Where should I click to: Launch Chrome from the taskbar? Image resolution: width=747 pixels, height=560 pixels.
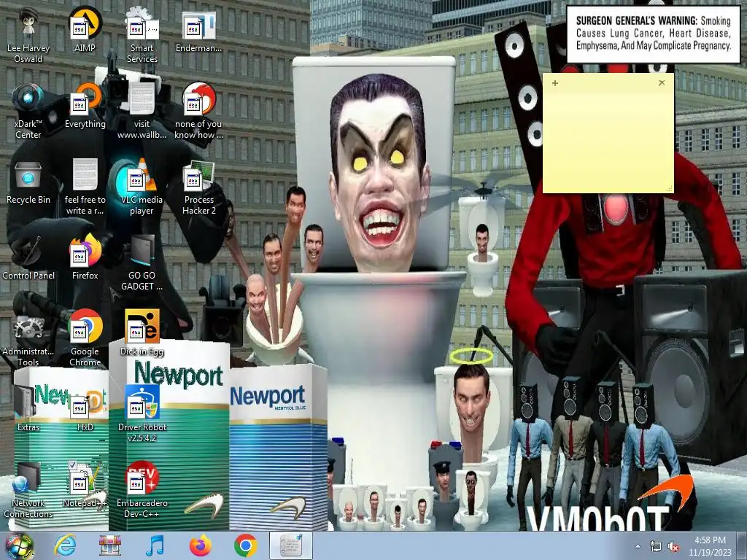coord(245,545)
